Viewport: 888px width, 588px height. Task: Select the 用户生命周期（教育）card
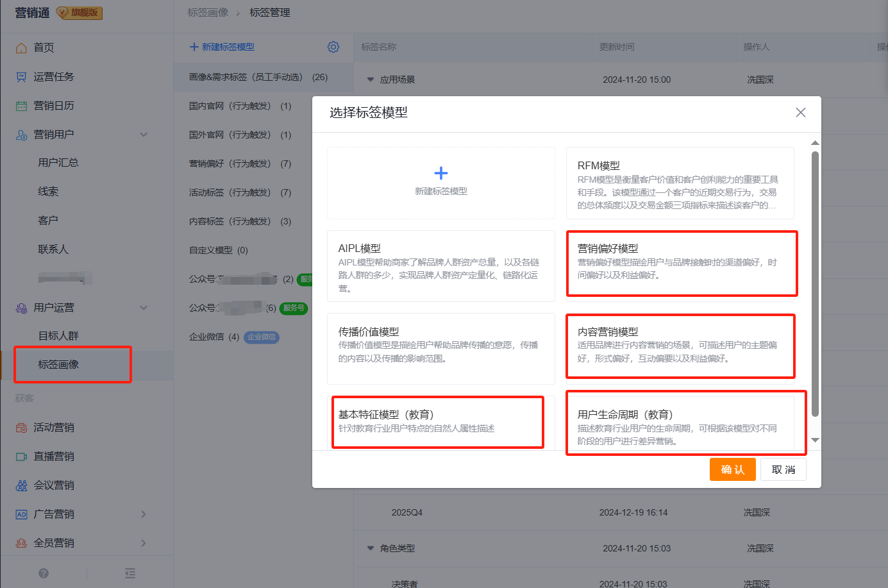(680, 422)
